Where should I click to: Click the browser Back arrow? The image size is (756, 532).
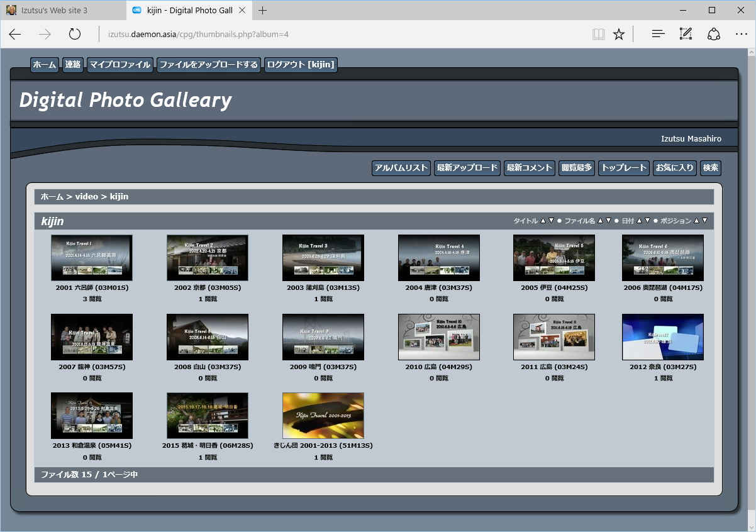point(15,34)
